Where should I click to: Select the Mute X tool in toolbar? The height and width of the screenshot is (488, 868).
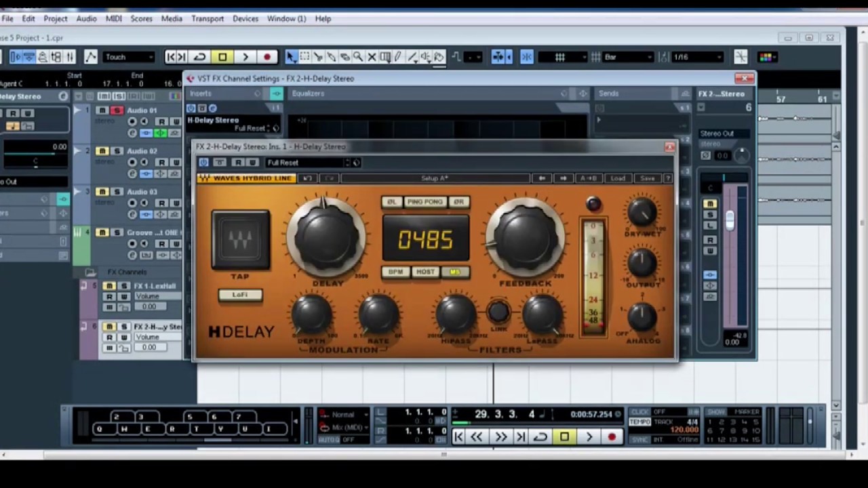(372, 57)
